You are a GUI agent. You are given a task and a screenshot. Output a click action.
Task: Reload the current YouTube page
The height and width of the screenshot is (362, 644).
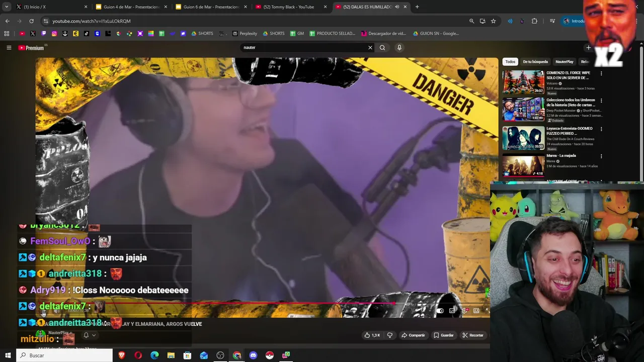31,21
